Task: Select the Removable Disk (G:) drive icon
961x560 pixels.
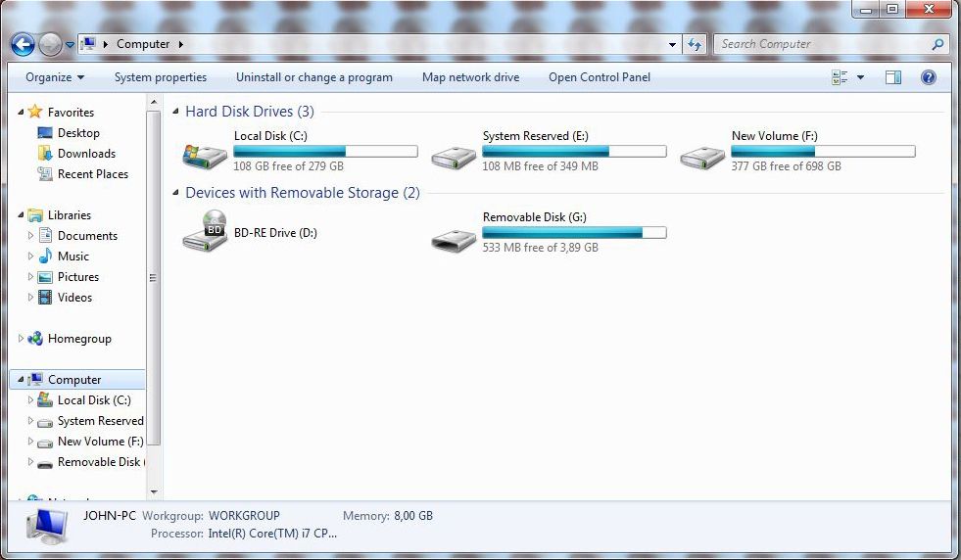Action: point(454,240)
